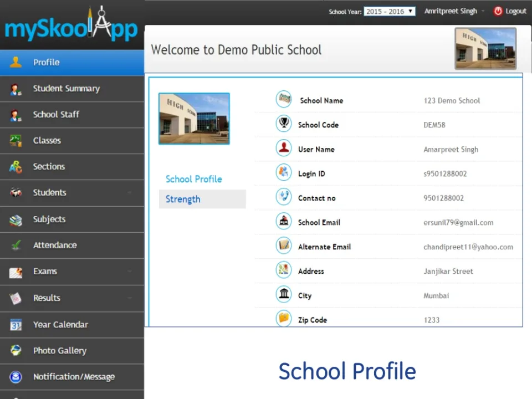The height and width of the screenshot is (399, 532).
Task: Click the school email ersunil79@gmail.com
Action: (458, 223)
